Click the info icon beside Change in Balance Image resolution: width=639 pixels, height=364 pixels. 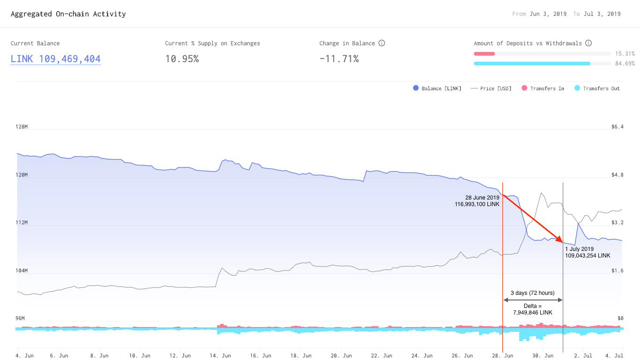coord(382,43)
